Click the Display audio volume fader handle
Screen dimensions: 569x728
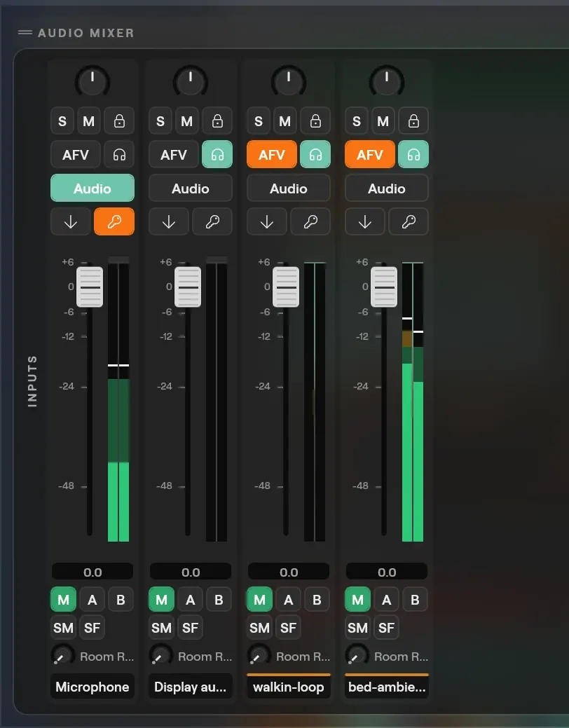[188, 287]
